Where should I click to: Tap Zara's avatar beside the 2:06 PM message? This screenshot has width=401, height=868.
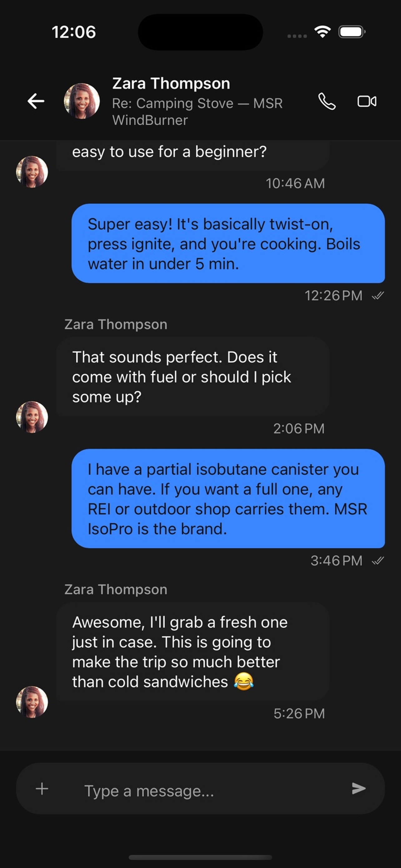pos(32,417)
